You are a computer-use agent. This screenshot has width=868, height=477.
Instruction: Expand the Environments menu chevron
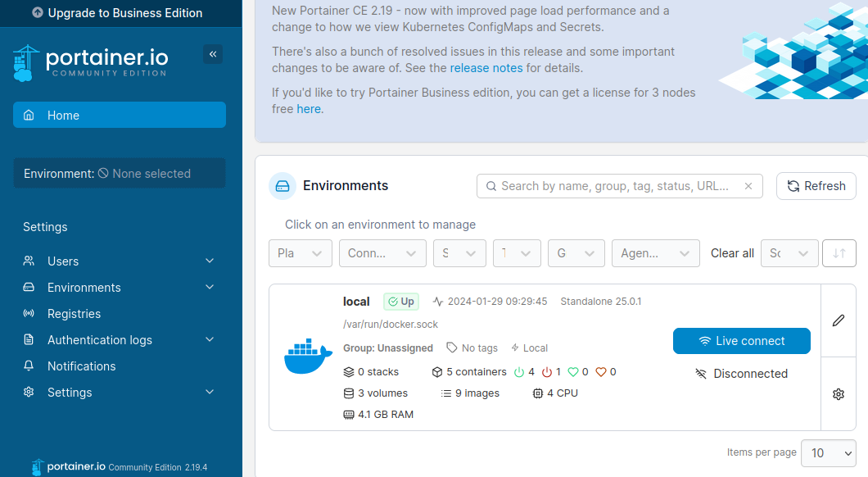coord(210,286)
